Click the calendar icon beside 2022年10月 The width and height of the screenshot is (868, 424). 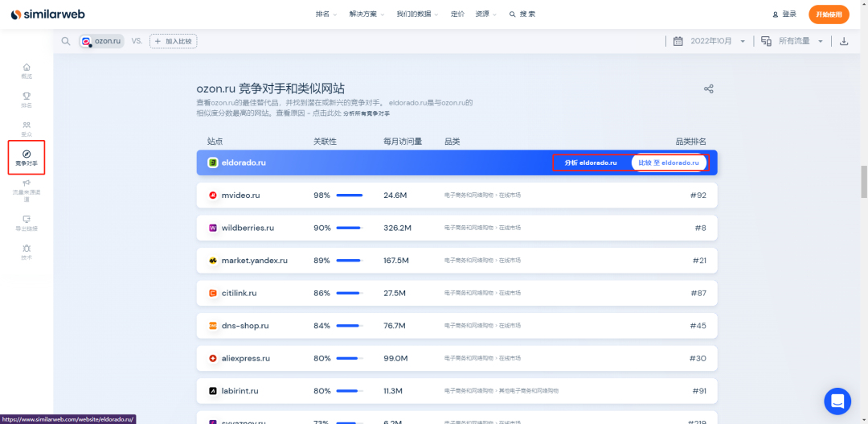coord(678,41)
